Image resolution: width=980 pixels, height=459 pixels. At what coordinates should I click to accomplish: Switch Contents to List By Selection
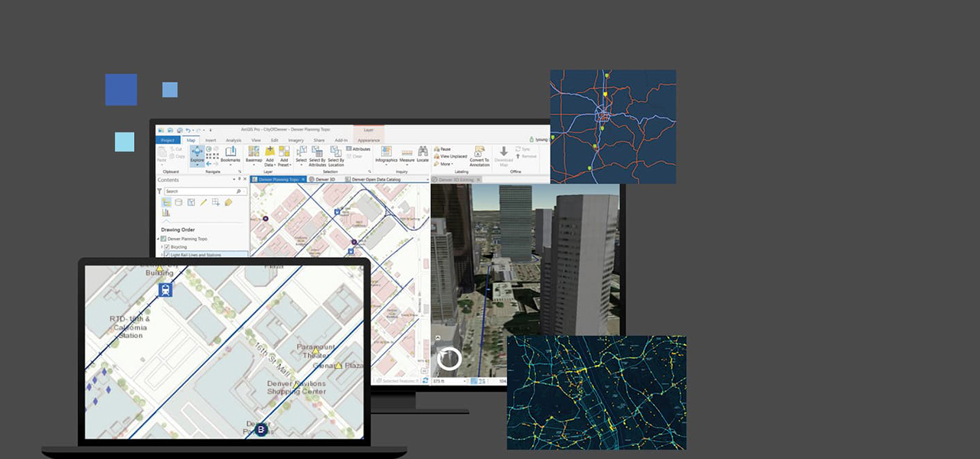[x=191, y=202]
